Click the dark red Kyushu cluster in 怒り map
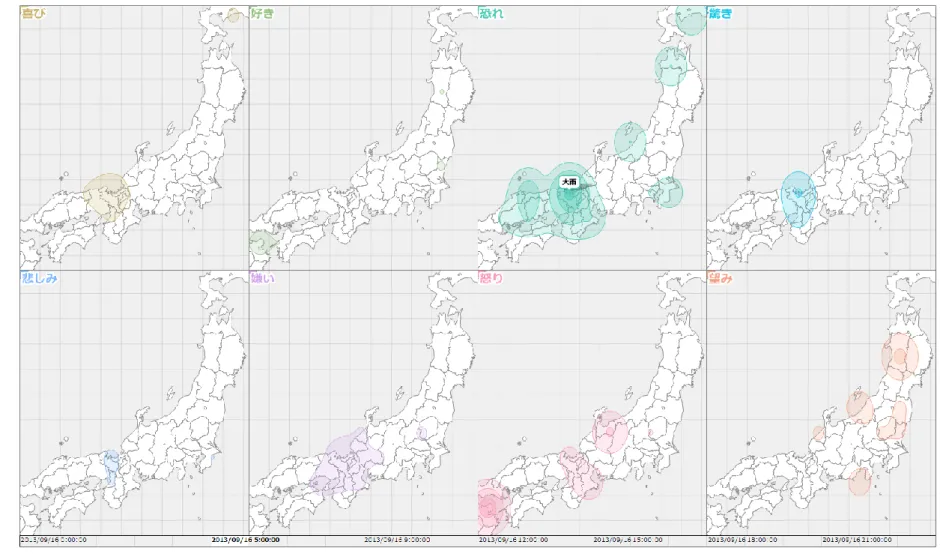Viewport: 940px width, 554px height. (493, 507)
